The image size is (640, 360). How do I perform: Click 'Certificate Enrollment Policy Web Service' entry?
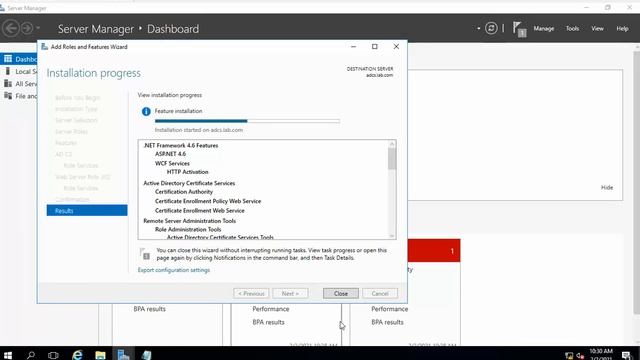(208, 201)
